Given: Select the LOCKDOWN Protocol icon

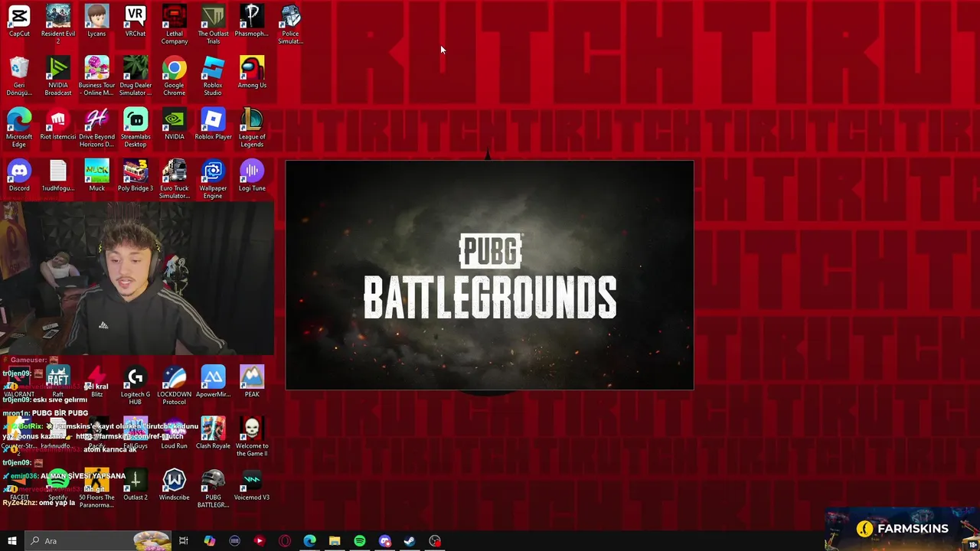Looking at the screenshot, I should pyautogui.click(x=174, y=385).
